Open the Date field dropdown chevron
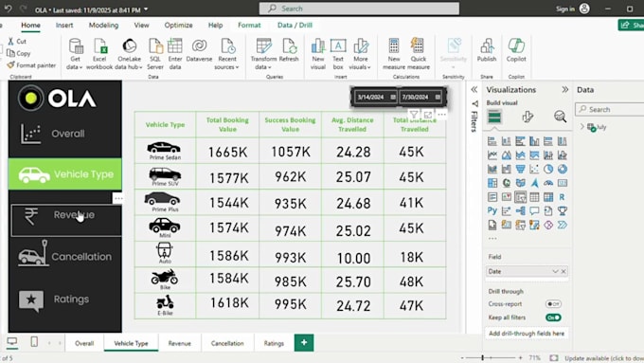The height and width of the screenshot is (363, 644). [555, 271]
